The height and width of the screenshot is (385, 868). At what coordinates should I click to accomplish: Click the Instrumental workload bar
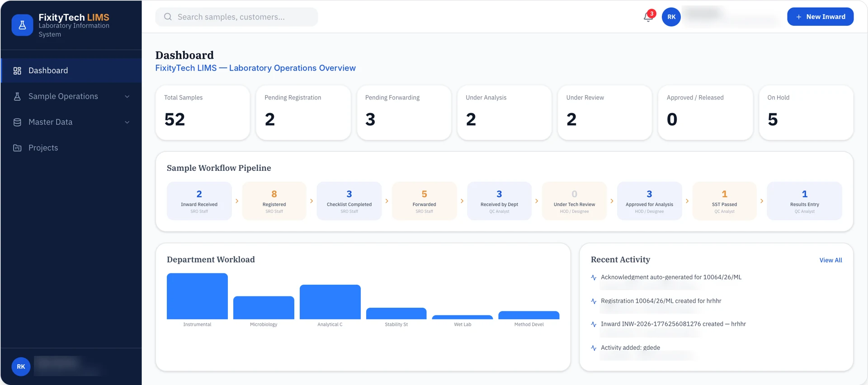pyautogui.click(x=197, y=296)
